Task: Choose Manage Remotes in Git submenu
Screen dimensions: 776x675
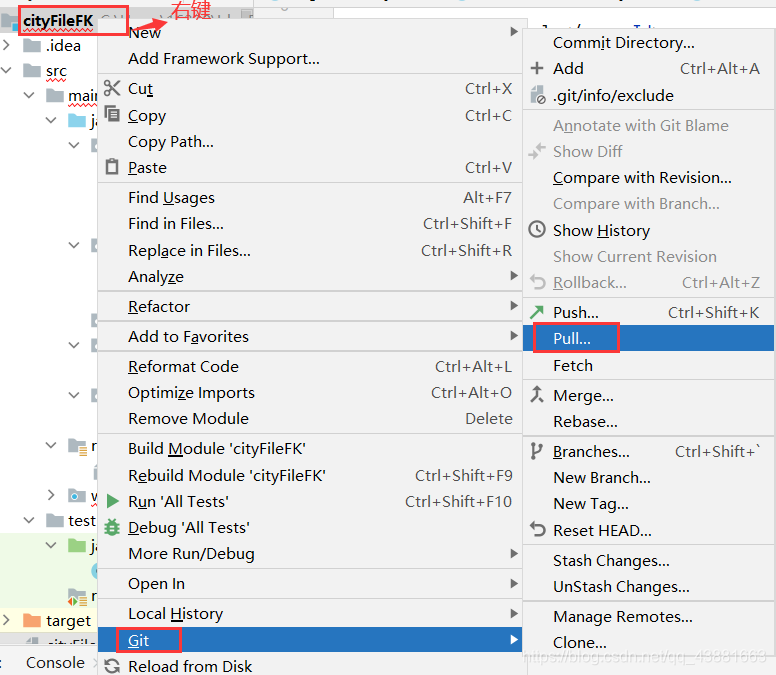Action: 648,617
